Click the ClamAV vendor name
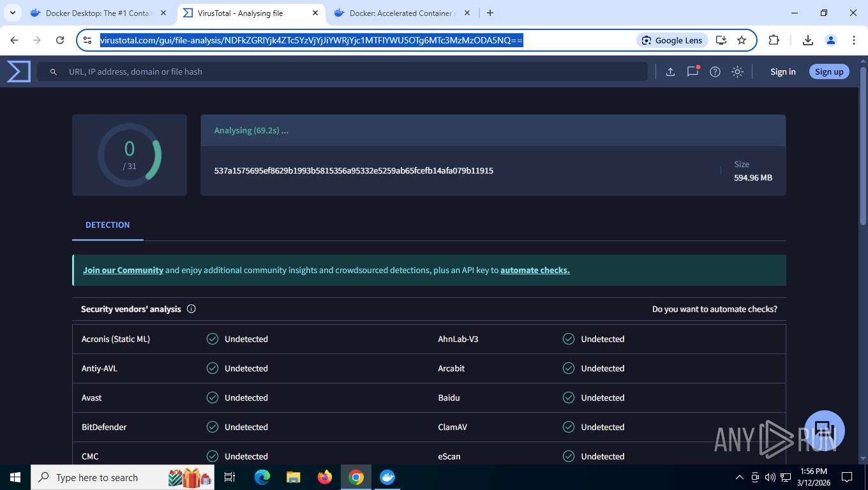Viewport: 868px width, 490px height. click(x=453, y=427)
